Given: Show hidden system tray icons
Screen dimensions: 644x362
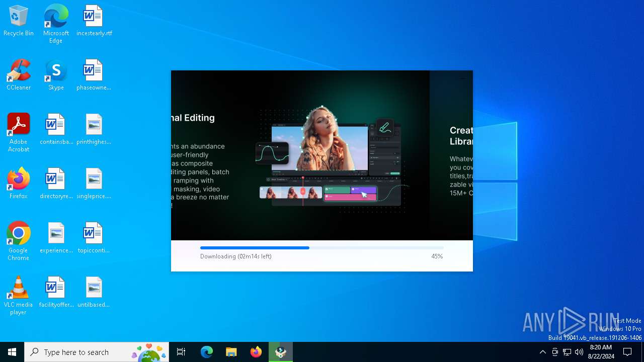Looking at the screenshot, I should click(542, 352).
